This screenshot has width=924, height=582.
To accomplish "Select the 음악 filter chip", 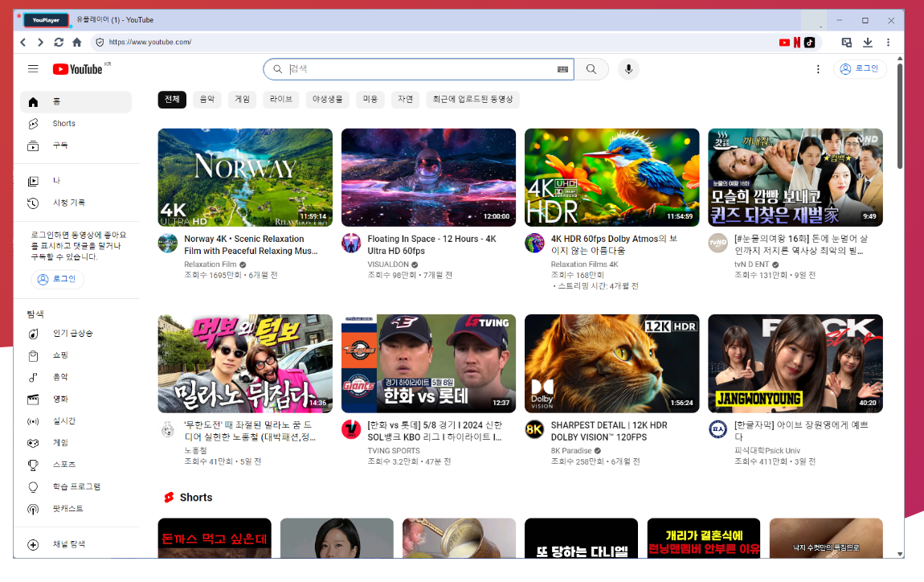I will pos(207,100).
